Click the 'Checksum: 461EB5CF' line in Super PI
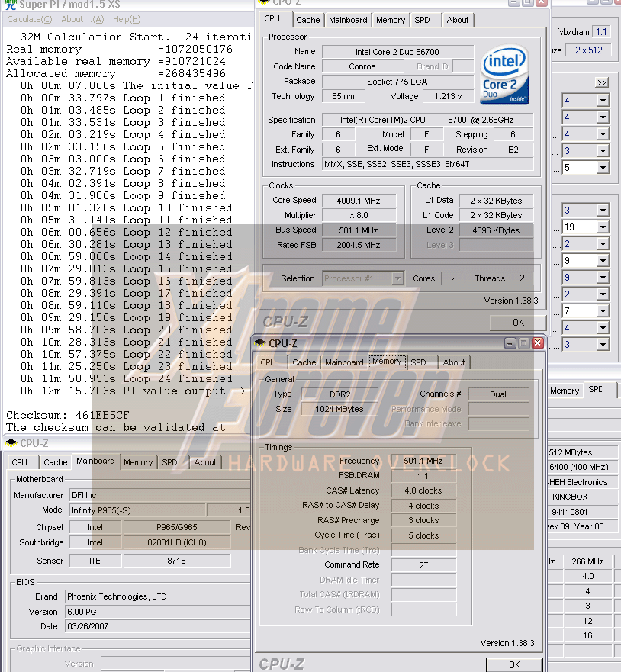 click(x=68, y=415)
